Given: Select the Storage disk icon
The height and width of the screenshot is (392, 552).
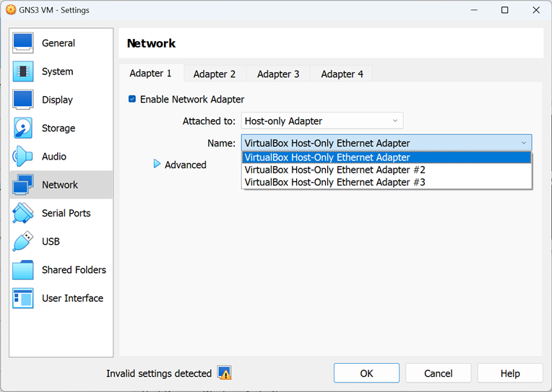Looking at the screenshot, I should pyautogui.click(x=23, y=128).
